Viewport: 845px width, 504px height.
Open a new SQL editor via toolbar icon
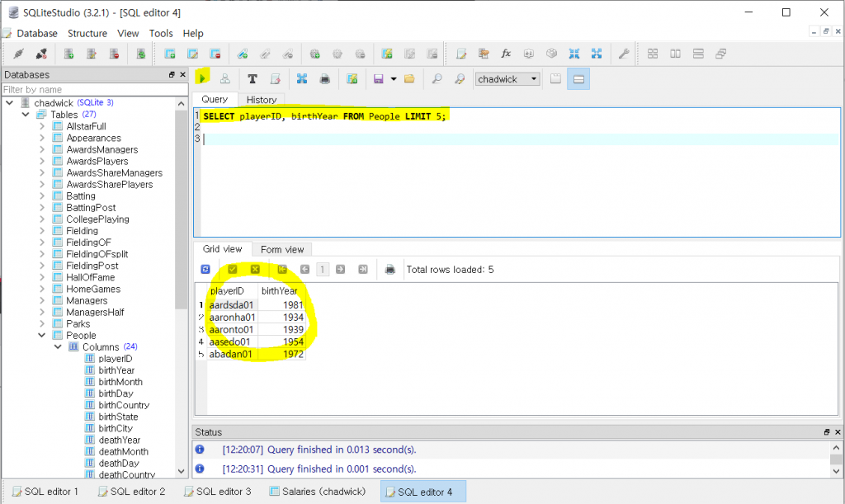pos(461,54)
